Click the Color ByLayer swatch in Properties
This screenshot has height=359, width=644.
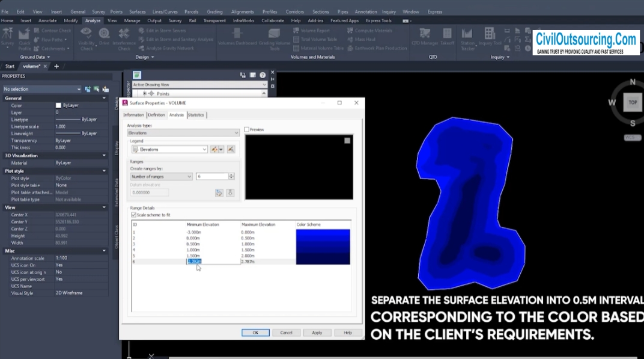(x=58, y=106)
